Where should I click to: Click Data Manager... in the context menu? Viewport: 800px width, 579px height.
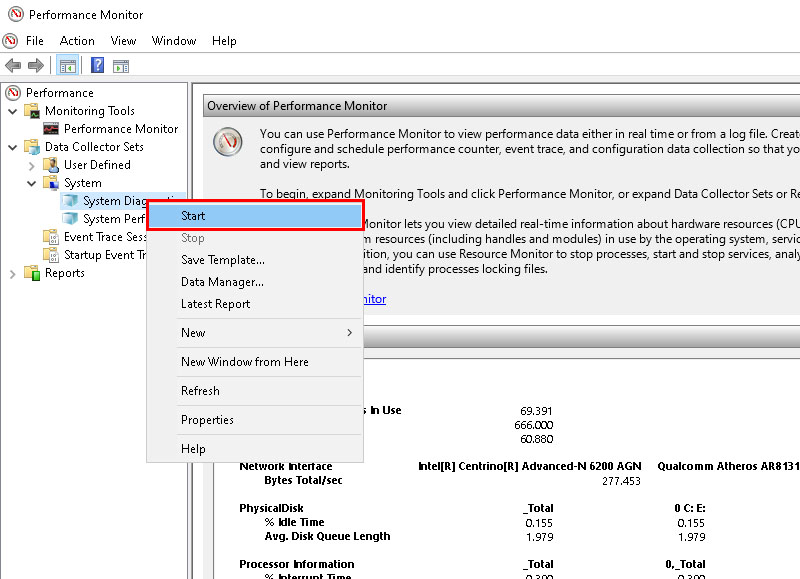coord(222,282)
